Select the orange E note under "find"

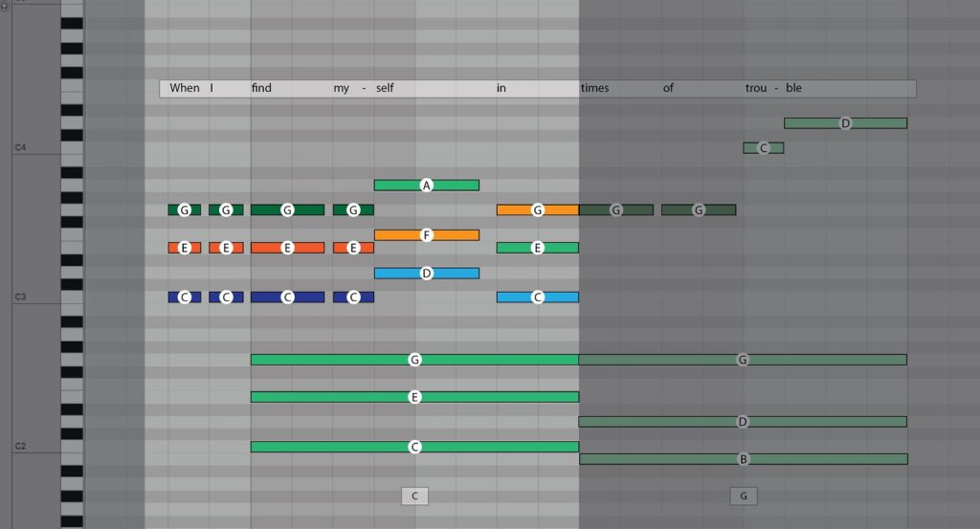coord(287,248)
